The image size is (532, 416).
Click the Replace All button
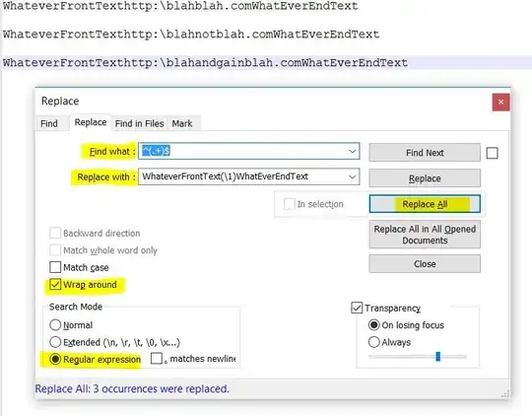[x=425, y=204]
